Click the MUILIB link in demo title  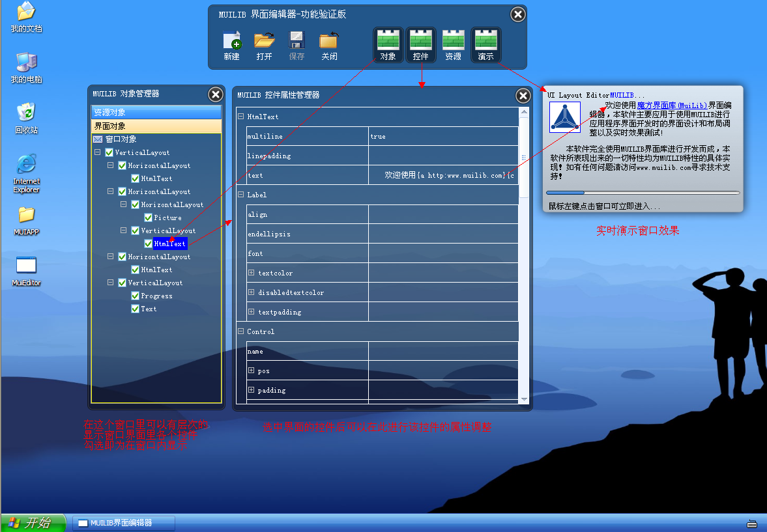622,95
